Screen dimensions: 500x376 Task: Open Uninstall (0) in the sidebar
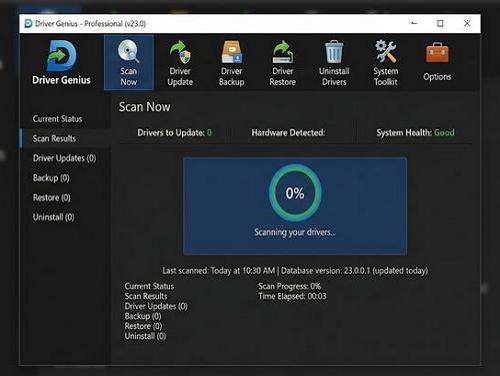click(53, 217)
